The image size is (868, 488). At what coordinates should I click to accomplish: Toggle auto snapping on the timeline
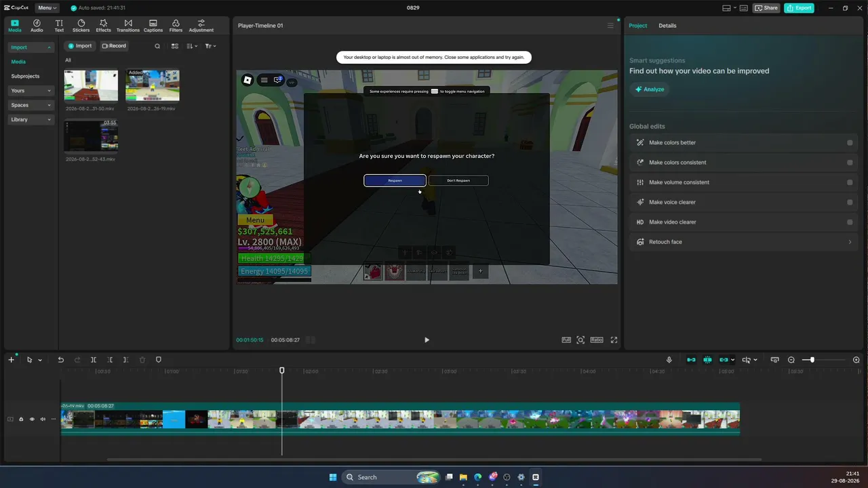coord(707,360)
